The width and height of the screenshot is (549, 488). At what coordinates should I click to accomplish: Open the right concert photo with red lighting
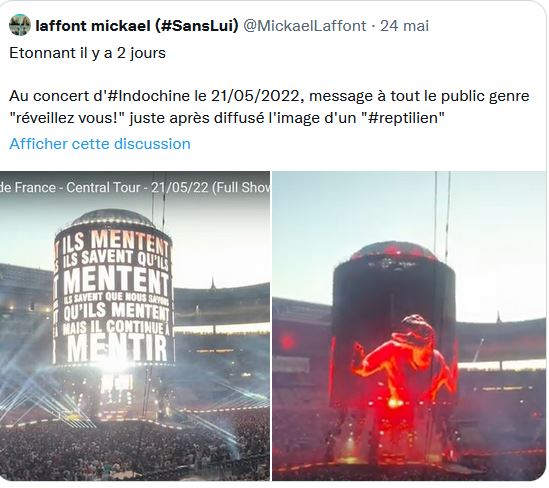[x=409, y=326]
